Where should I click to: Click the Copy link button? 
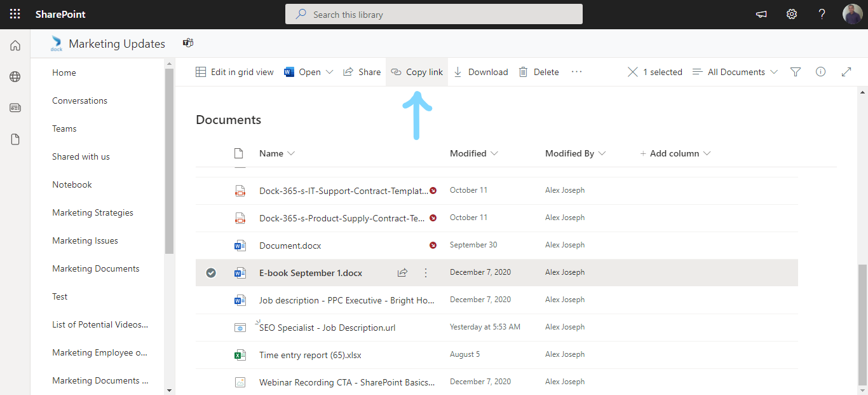[x=416, y=72]
